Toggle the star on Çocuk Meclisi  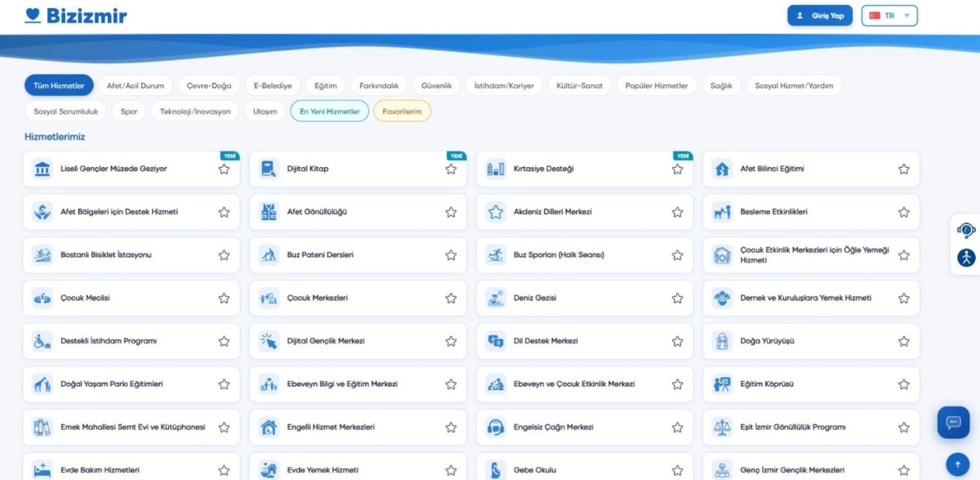(224, 298)
